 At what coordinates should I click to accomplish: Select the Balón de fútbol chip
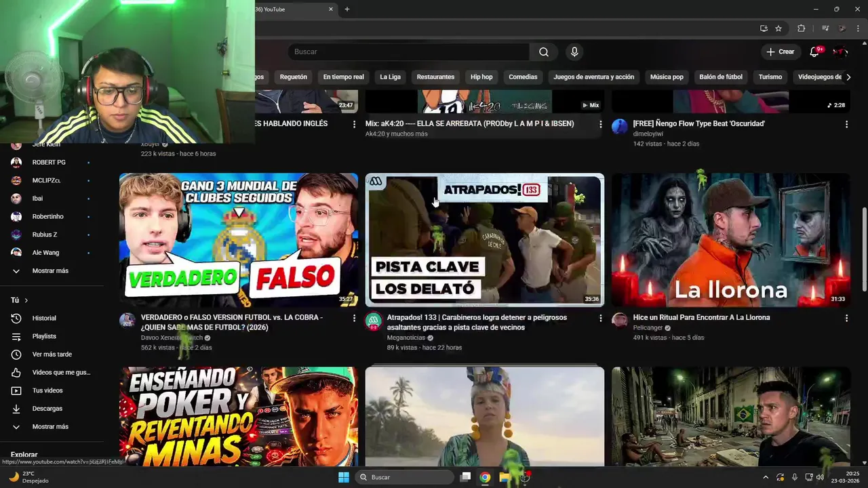721,77
